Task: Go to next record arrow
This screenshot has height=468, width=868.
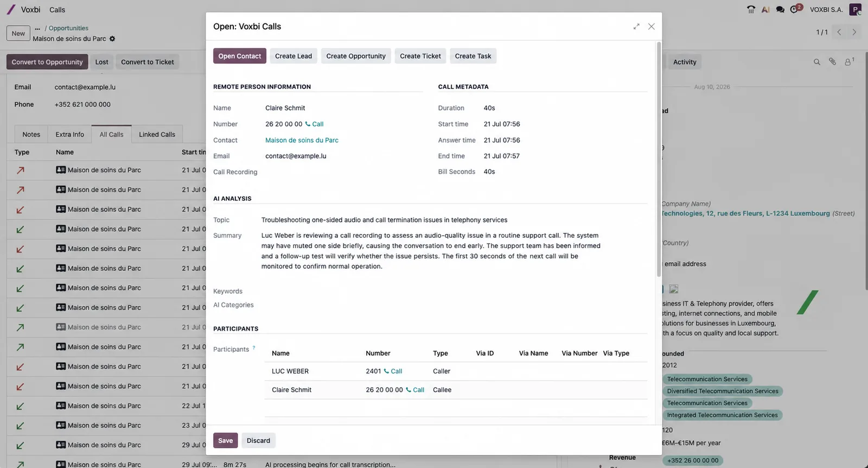Action: click(854, 32)
